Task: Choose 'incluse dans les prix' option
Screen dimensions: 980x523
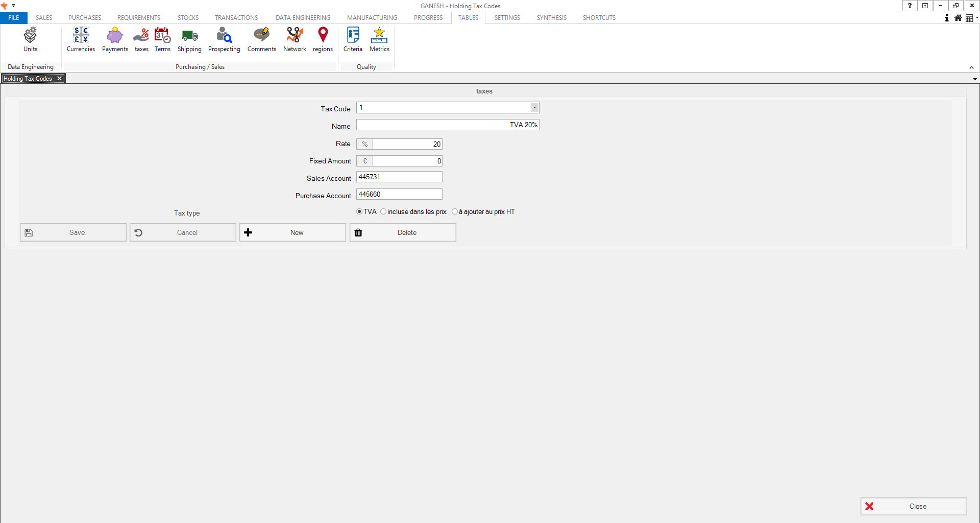Action: click(x=383, y=211)
